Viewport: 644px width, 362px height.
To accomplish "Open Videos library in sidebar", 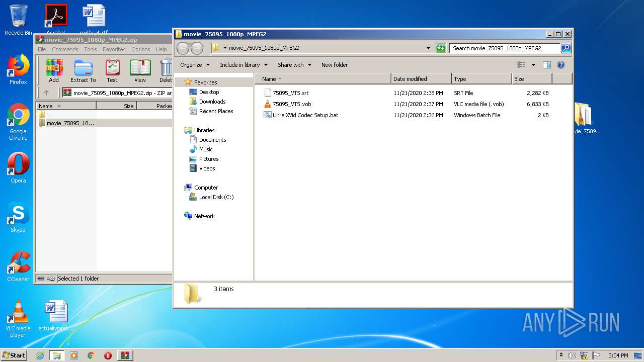I will point(207,168).
